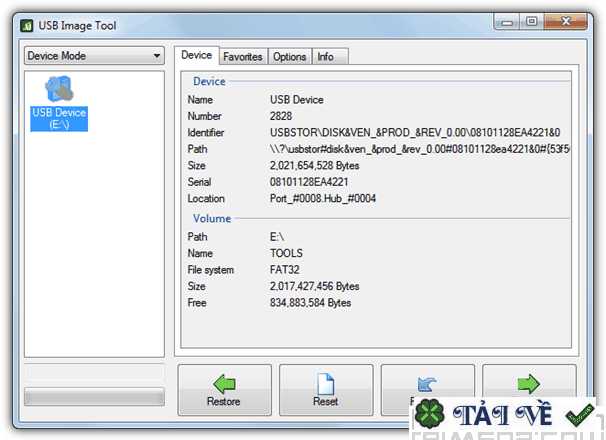Click the blue curved-arrow icon button
The image size is (606, 440).
click(427, 384)
